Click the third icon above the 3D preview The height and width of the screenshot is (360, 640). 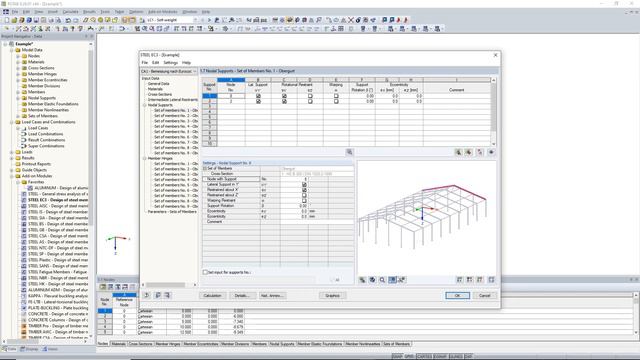click(x=480, y=152)
